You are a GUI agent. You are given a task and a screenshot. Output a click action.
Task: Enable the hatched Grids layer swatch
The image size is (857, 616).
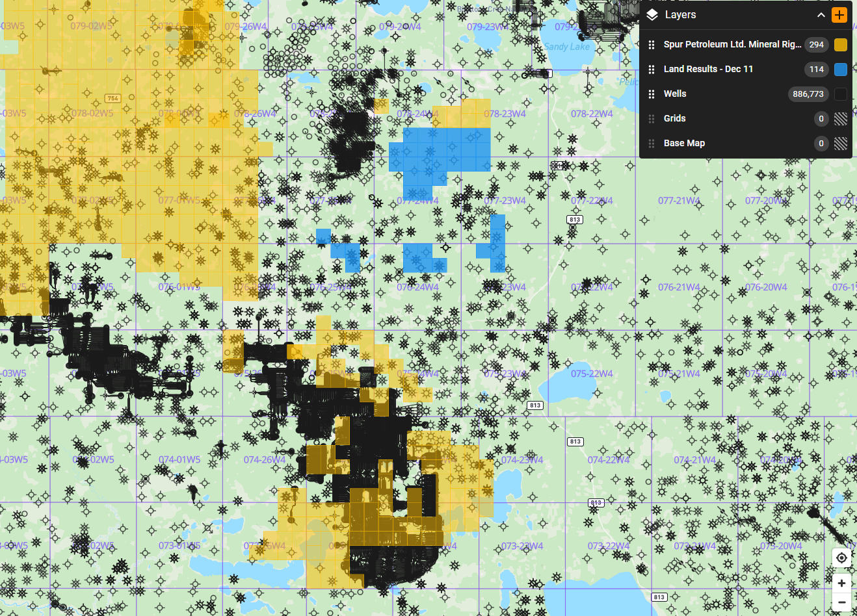click(x=841, y=119)
